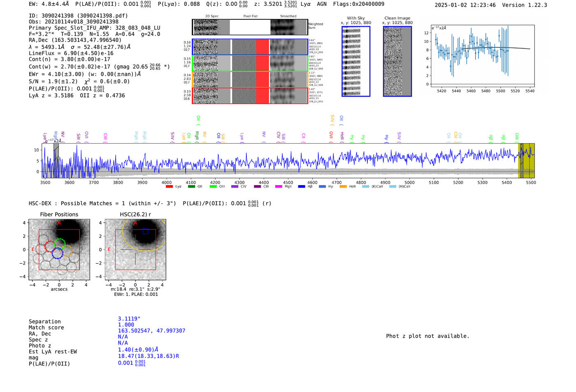Click the Flags:0x20400009 header text
This screenshot has width=576, height=392.
tap(359, 4)
